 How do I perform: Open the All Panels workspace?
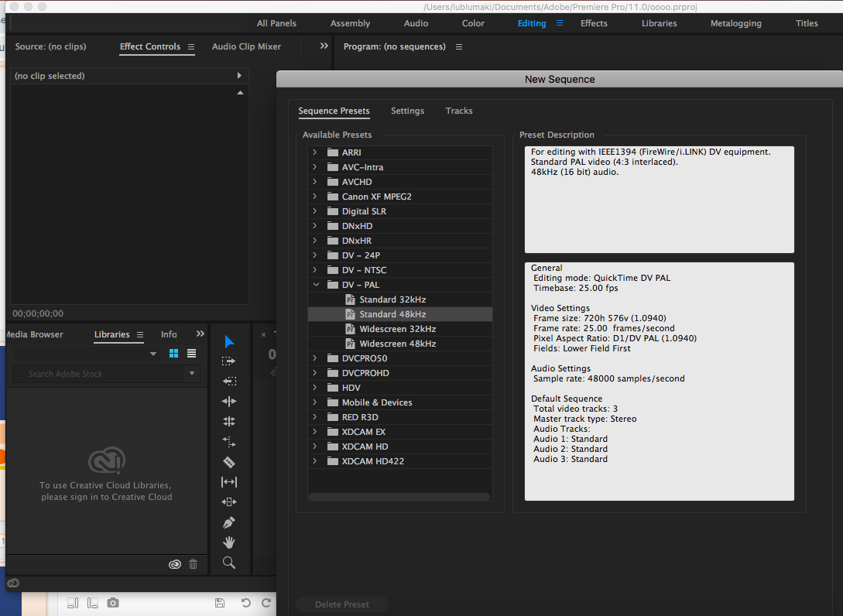point(276,23)
